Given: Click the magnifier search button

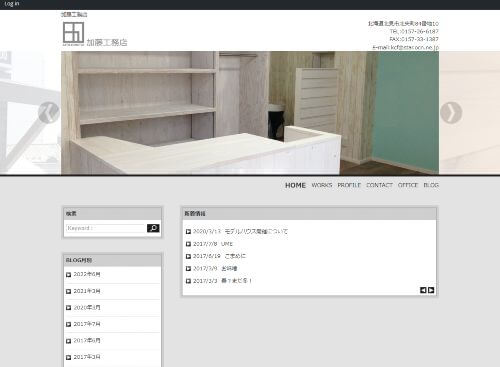Looking at the screenshot, I should [x=153, y=228].
